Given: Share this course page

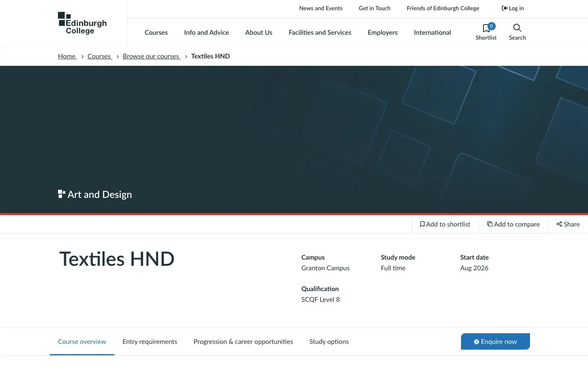Looking at the screenshot, I should click(568, 224).
